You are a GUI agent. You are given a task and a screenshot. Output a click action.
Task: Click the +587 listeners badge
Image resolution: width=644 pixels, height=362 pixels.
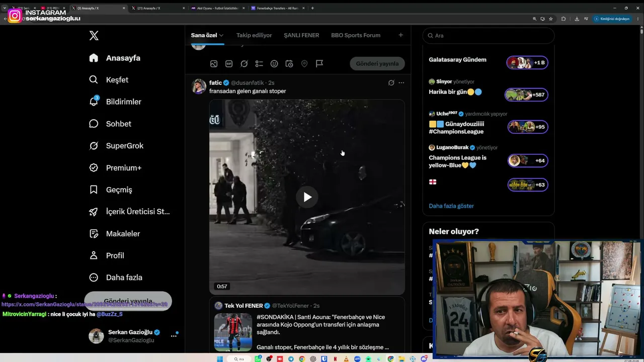coord(526,95)
